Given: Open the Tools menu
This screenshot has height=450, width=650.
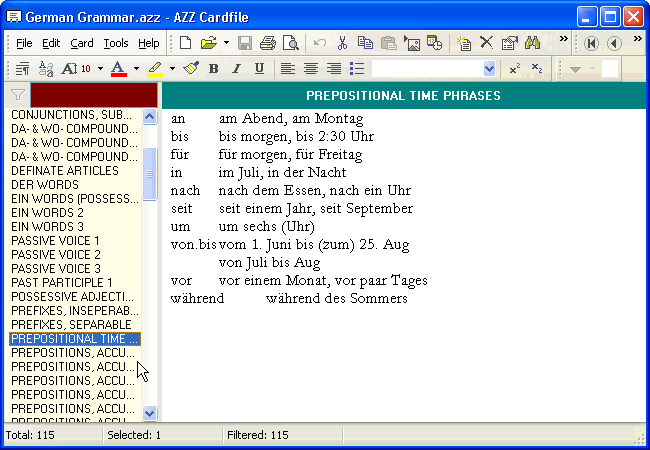Looking at the screenshot, I should (x=116, y=43).
